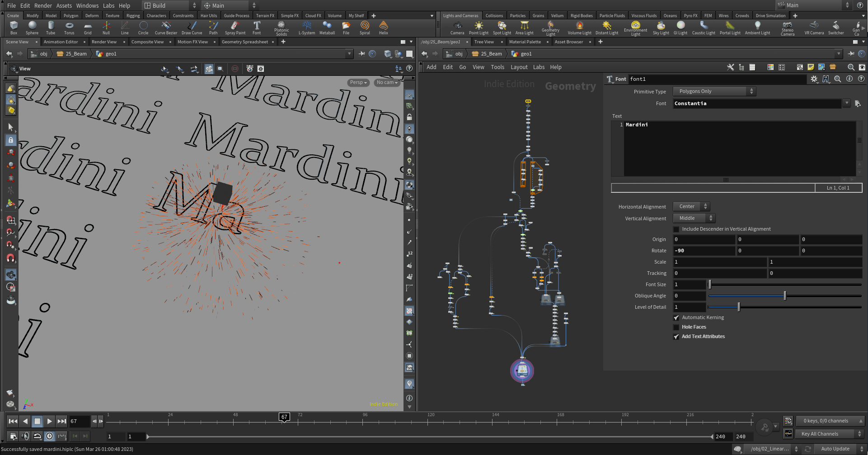Toggle Add Text Attributes checkbox
The height and width of the screenshot is (455, 868).
676,337
